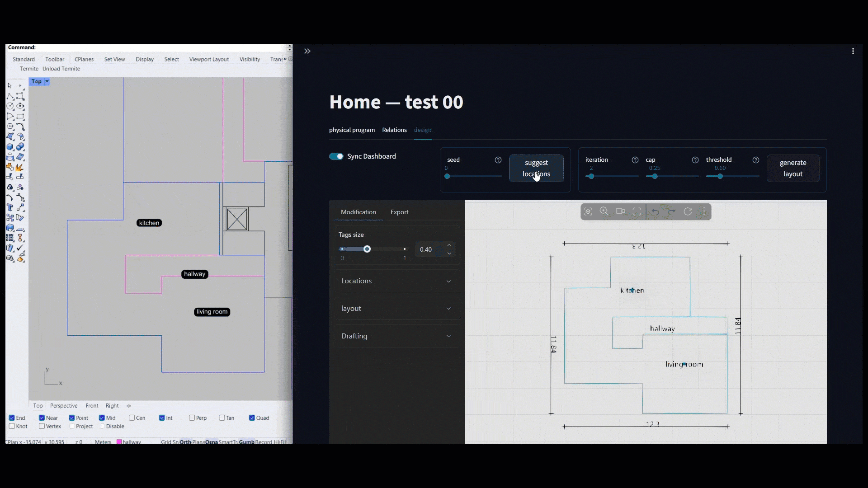This screenshot has width=868, height=488.
Task: Select the circle tool in Rhino sidebar
Action: coord(9,106)
